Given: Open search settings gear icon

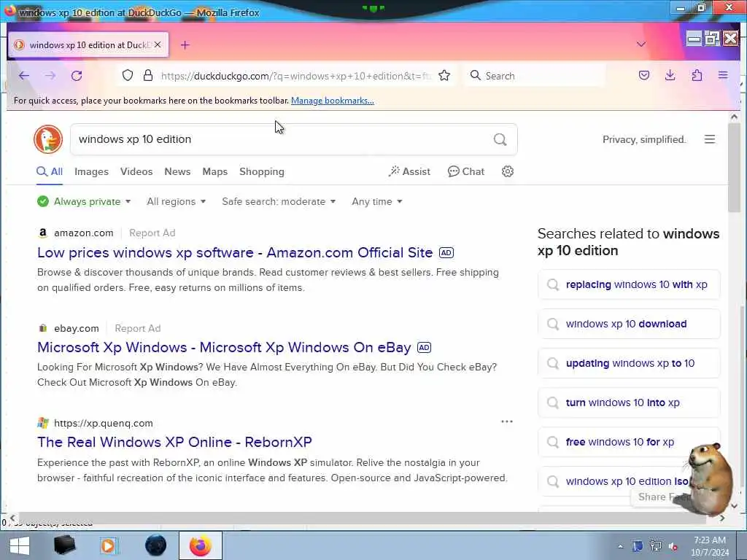Looking at the screenshot, I should 508,171.
